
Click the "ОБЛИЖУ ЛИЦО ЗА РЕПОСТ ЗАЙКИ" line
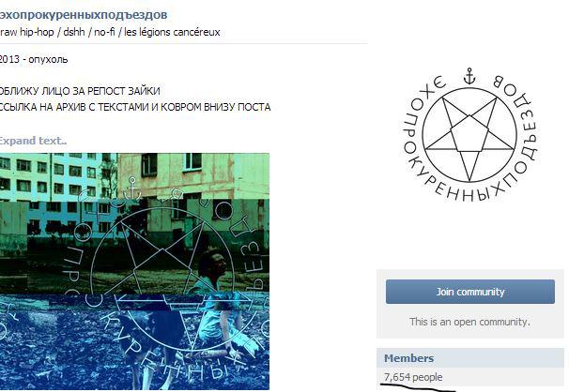coord(80,91)
